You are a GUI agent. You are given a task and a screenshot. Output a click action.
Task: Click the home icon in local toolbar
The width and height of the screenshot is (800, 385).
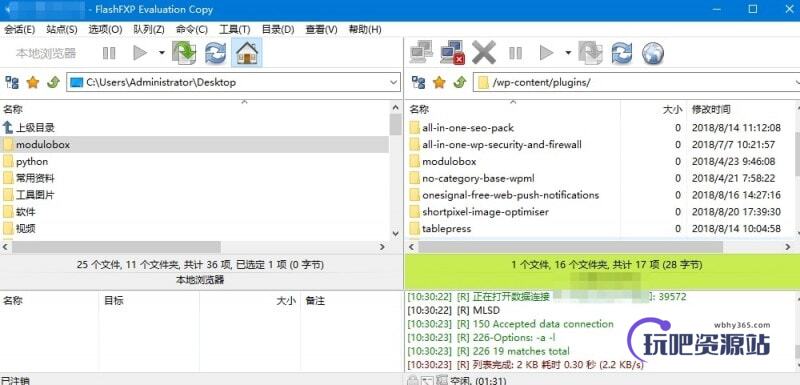247,53
